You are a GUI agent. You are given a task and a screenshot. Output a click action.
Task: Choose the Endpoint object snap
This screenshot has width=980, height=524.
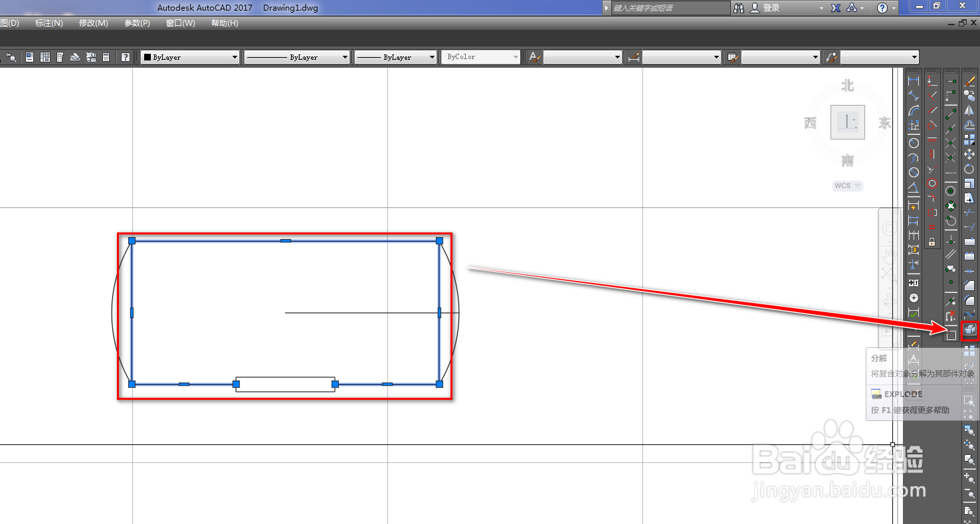951,114
